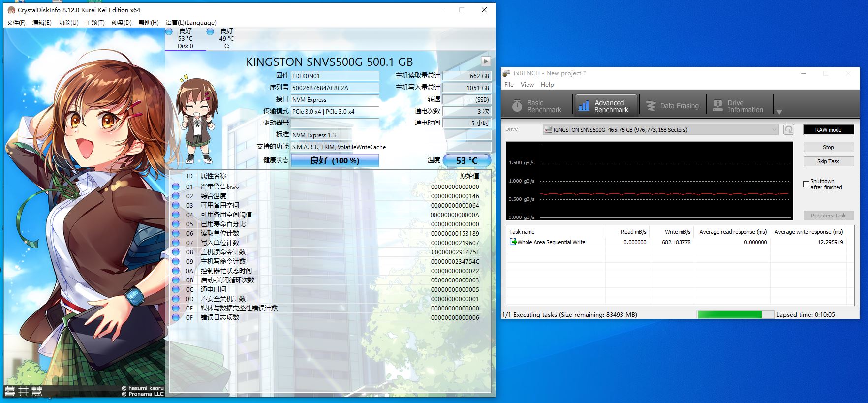Click the firmware field showing EDFK0N01
The height and width of the screenshot is (403, 868).
pos(335,76)
